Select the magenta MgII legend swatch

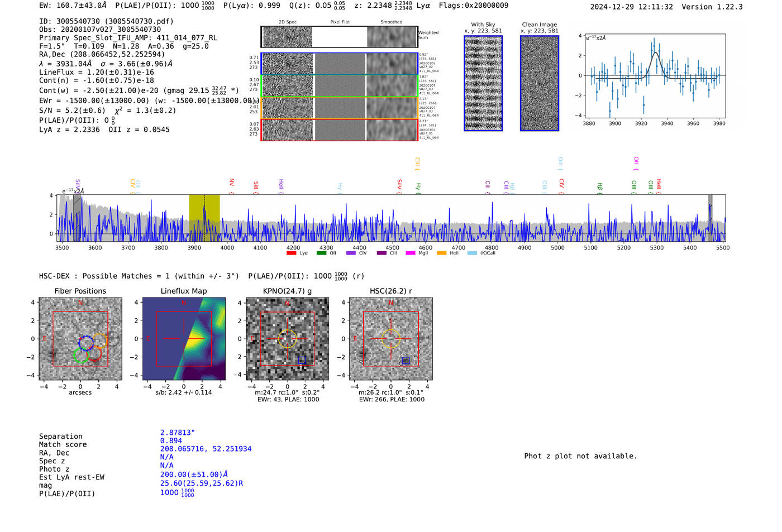(x=410, y=253)
